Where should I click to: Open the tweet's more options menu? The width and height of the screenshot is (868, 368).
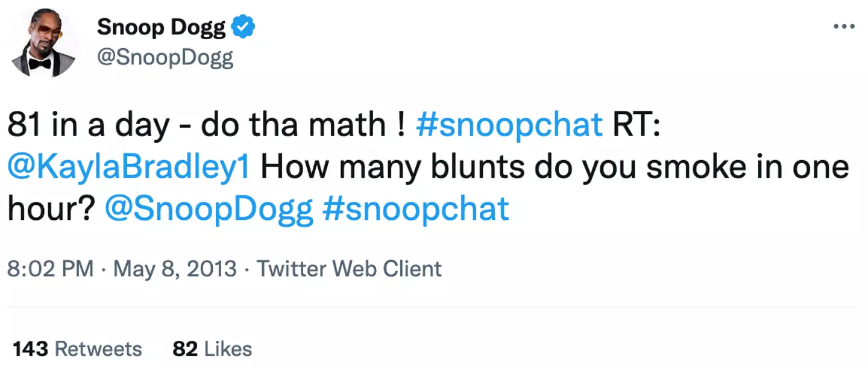[843, 27]
